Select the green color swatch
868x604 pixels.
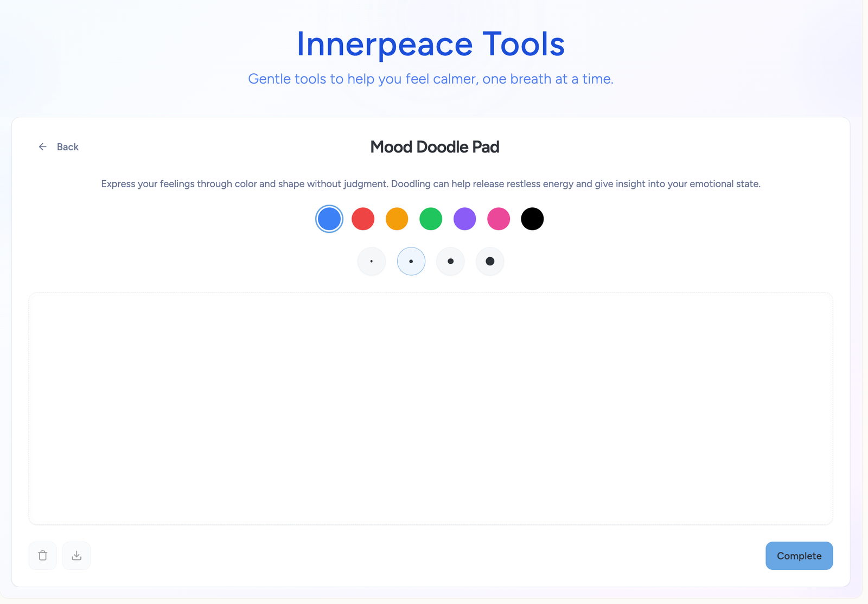431,219
